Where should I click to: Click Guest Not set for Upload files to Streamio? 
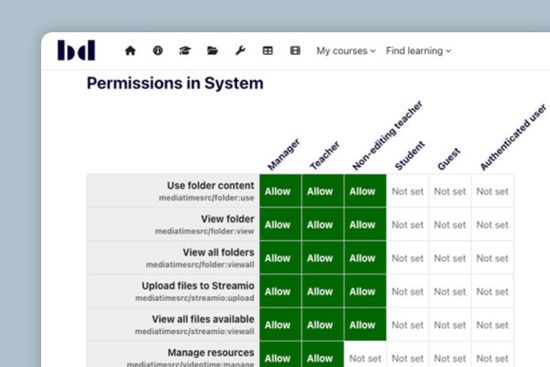(450, 291)
